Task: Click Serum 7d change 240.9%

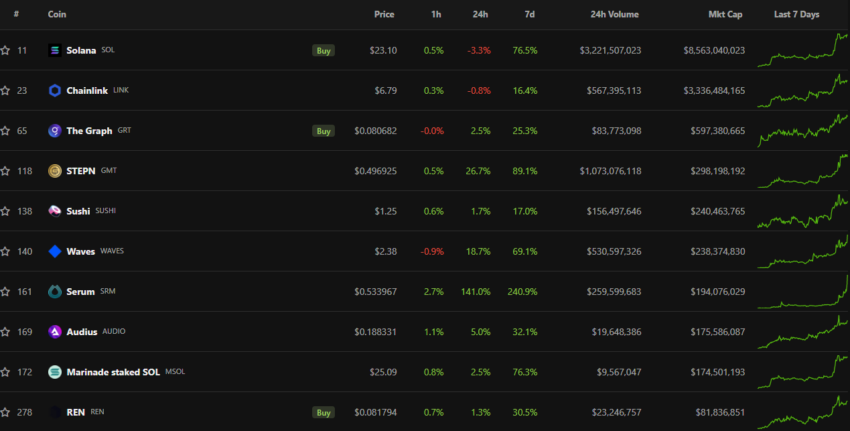Action: click(523, 292)
